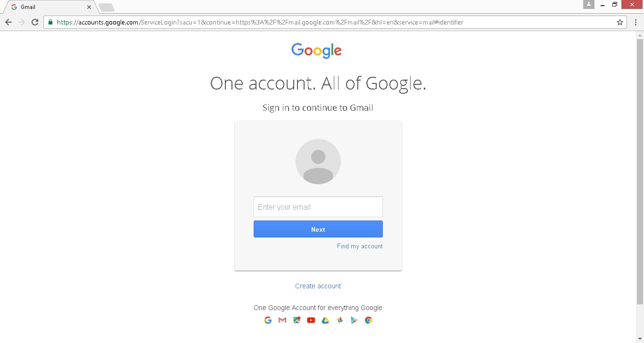Reload the sign-in page
This screenshot has height=343, width=644.
[x=34, y=22]
